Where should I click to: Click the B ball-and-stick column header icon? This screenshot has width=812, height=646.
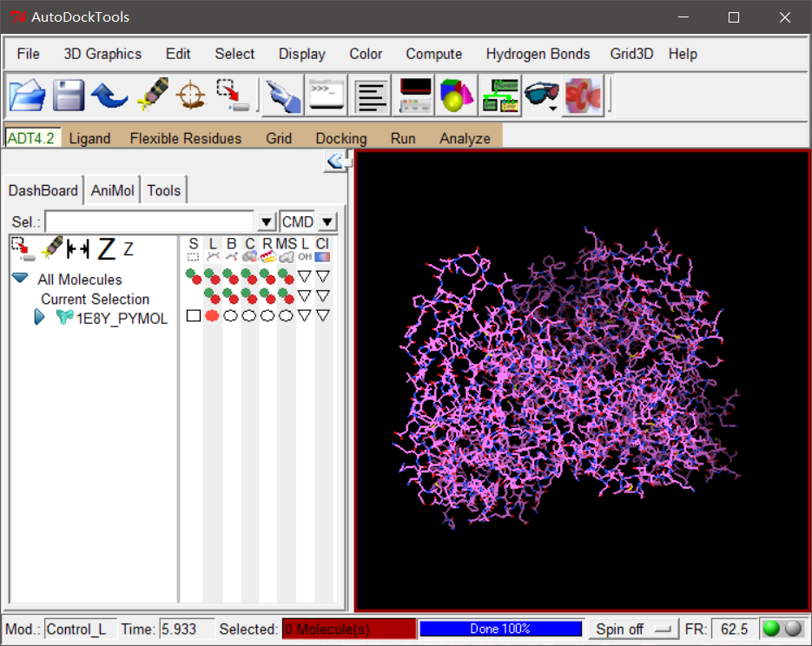(232, 249)
